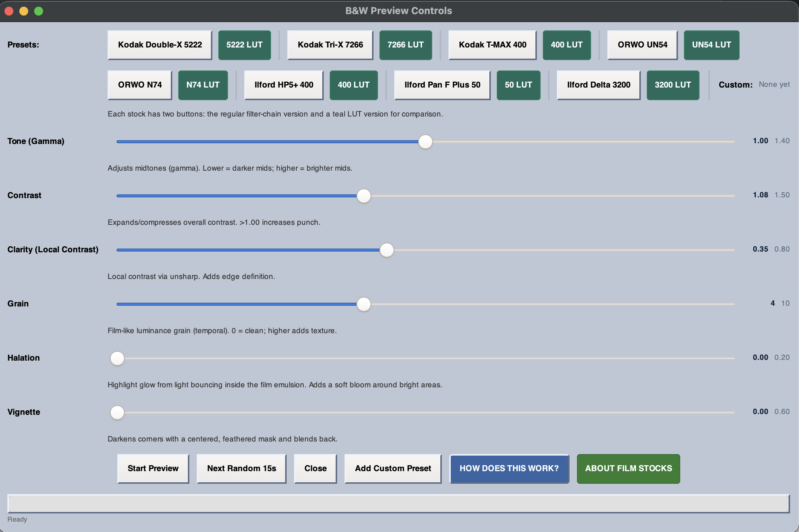Click Next Random 15s button
Screen dimensions: 799x532
pos(241,469)
